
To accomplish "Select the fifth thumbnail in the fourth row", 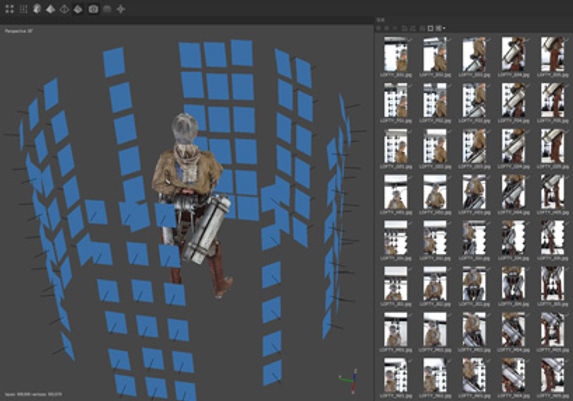I will [x=553, y=192].
